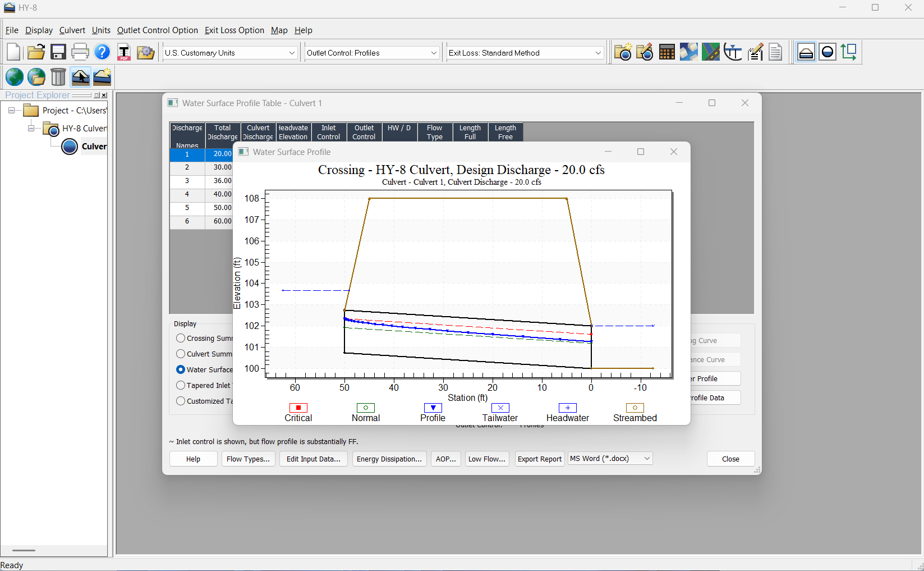Click the globe map icon

point(15,76)
